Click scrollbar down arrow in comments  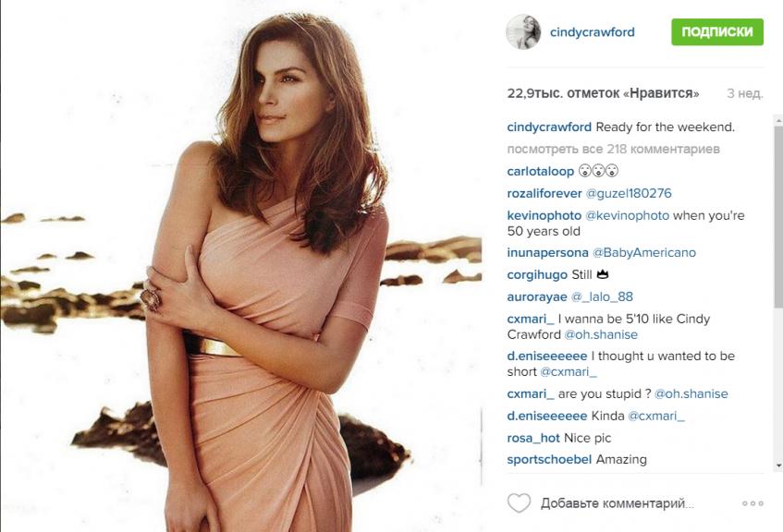point(778,465)
